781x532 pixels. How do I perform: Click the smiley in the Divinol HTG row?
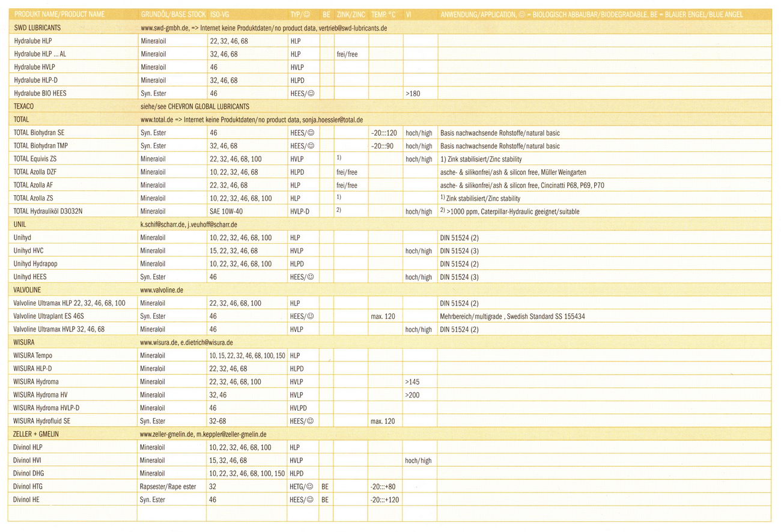coord(311,486)
